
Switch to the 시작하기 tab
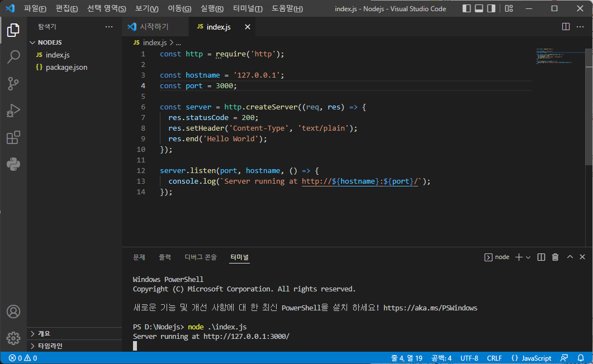155,27
